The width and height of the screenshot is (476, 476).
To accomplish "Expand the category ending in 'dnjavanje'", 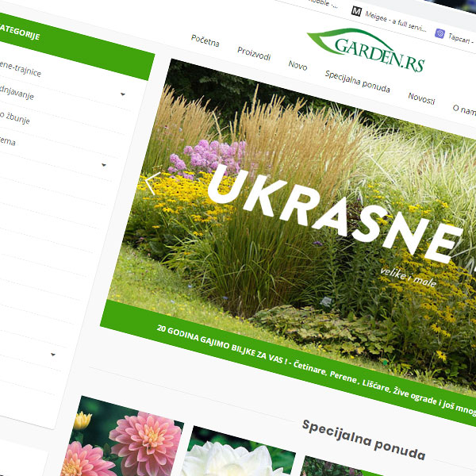I will click(x=123, y=94).
